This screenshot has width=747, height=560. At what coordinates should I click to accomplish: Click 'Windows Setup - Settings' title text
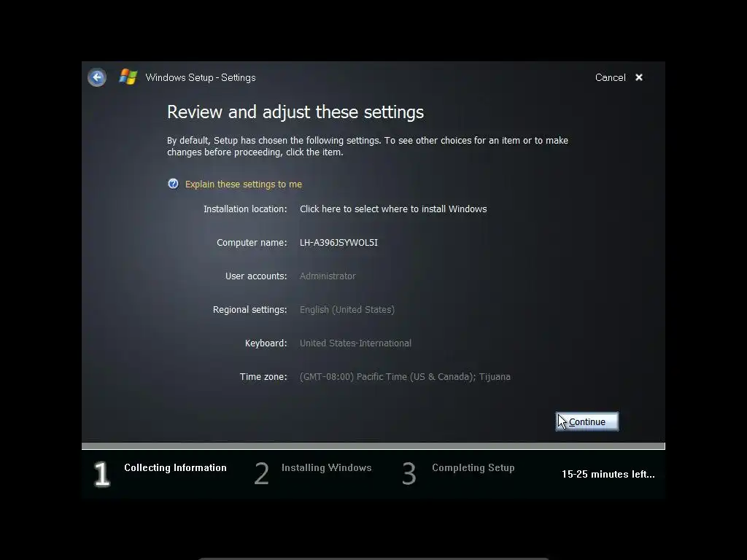pos(201,77)
